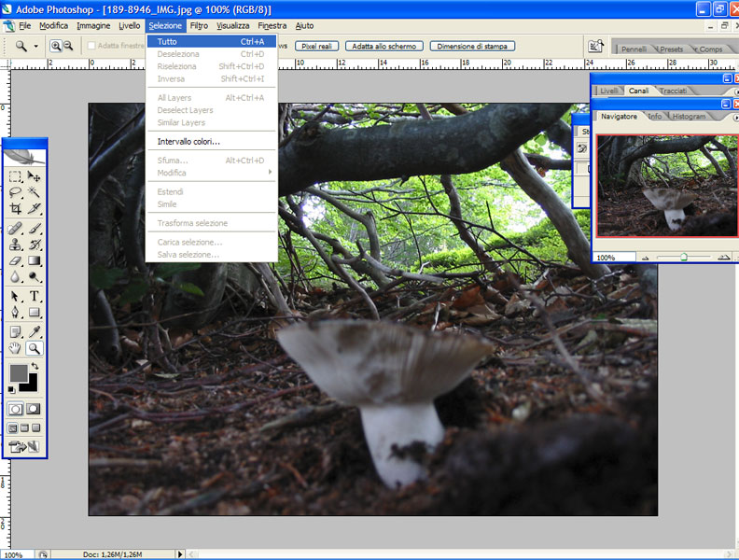Select the Clone Stamp tool
739x560 pixels.
tap(16, 245)
